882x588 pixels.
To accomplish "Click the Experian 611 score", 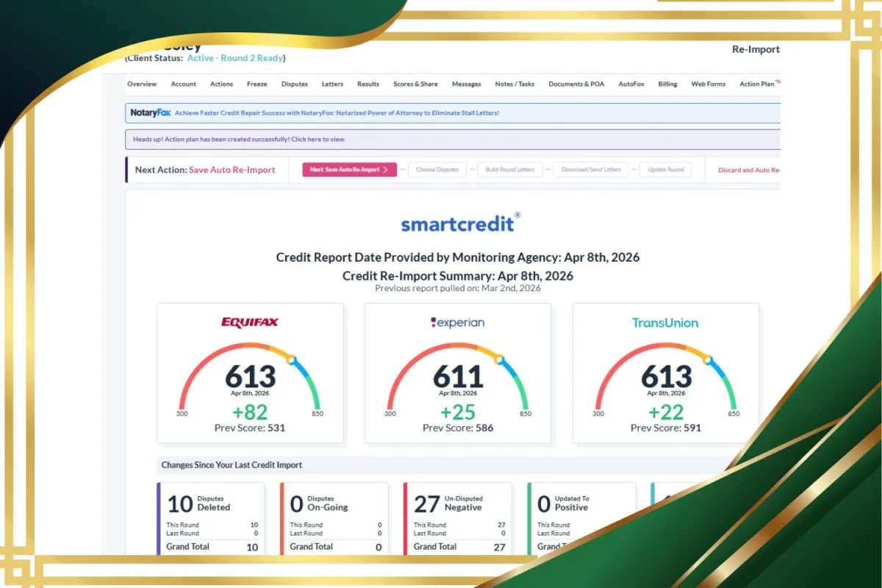I will pos(458,377).
